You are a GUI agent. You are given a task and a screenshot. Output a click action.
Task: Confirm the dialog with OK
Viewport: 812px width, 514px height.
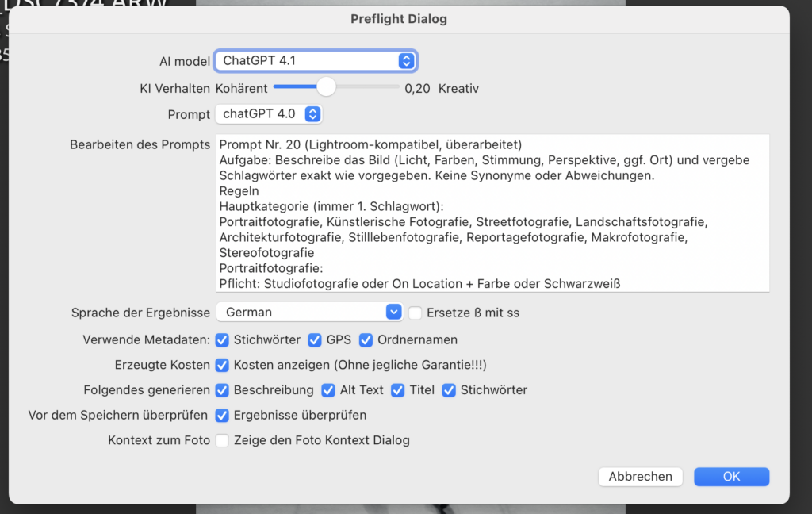[731, 477]
